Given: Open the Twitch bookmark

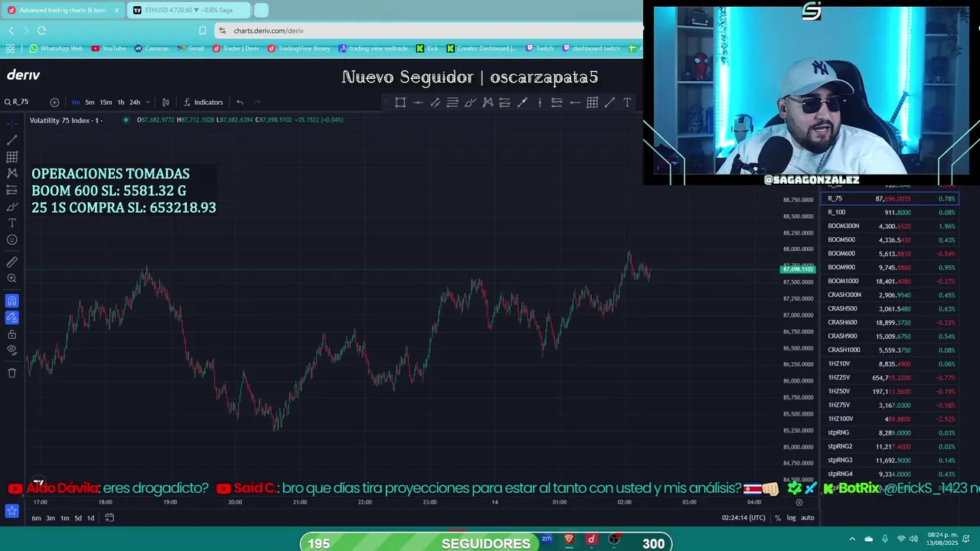Looking at the screenshot, I should (x=540, y=48).
